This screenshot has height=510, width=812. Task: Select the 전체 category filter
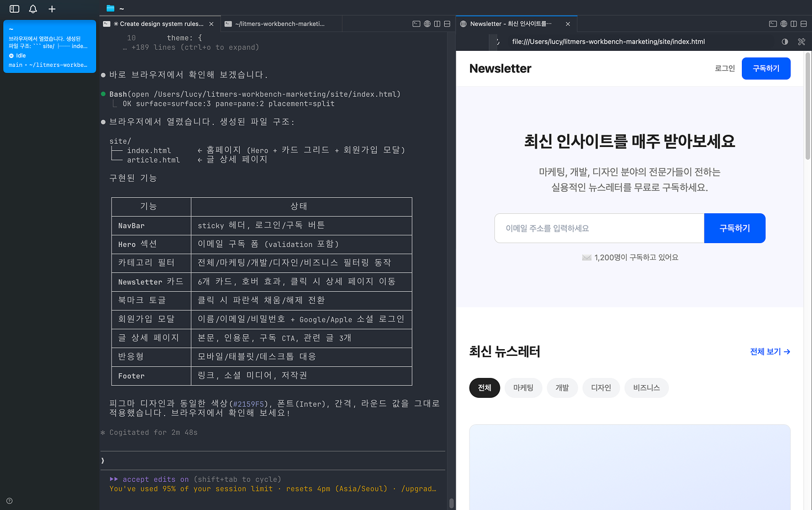tap(484, 388)
